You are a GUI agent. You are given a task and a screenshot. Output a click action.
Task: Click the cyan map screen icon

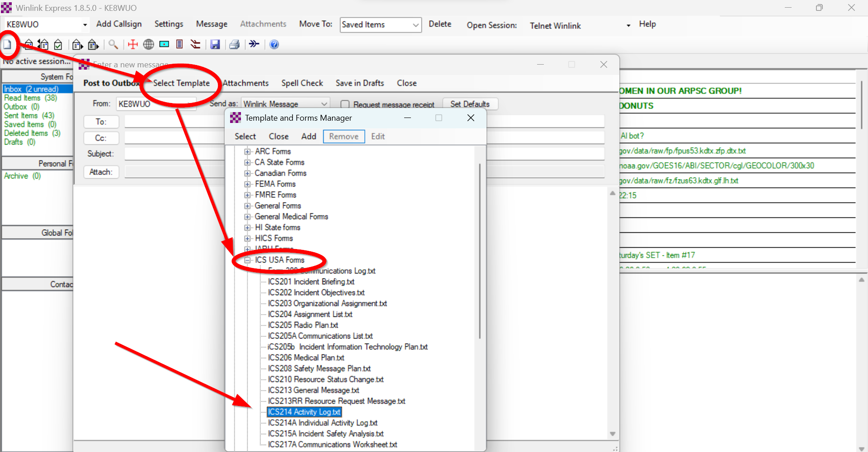[164, 44]
